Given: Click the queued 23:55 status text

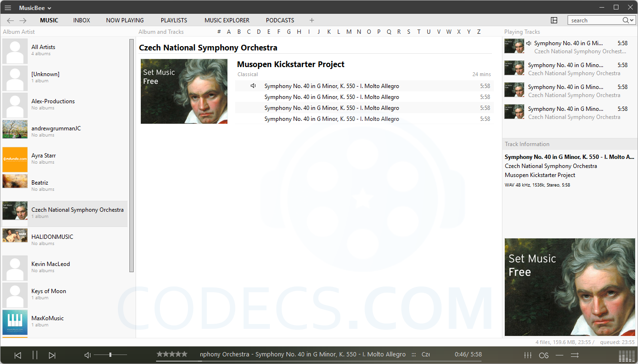Looking at the screenshot, I should pyautogui.click(x=617, y=342).
